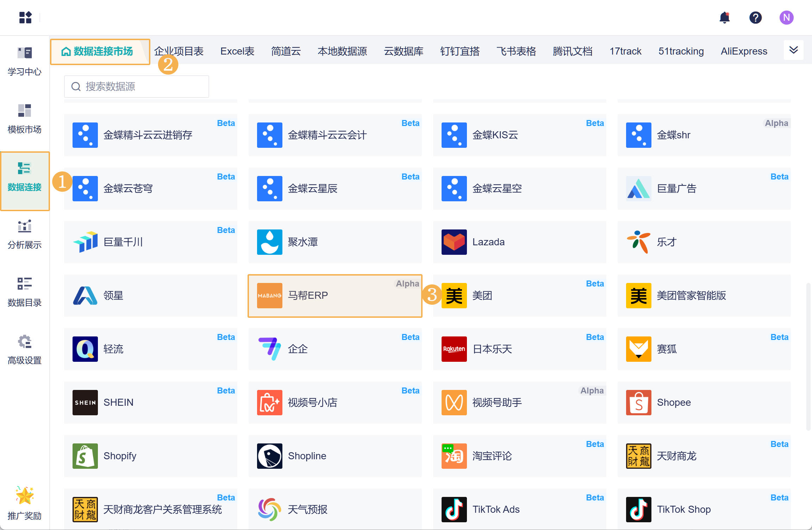The width and height of the screenshot is (812, 530).
Task: Expand the tab overflow chevron
Action: pyautogui.click(x=793, y=50)
